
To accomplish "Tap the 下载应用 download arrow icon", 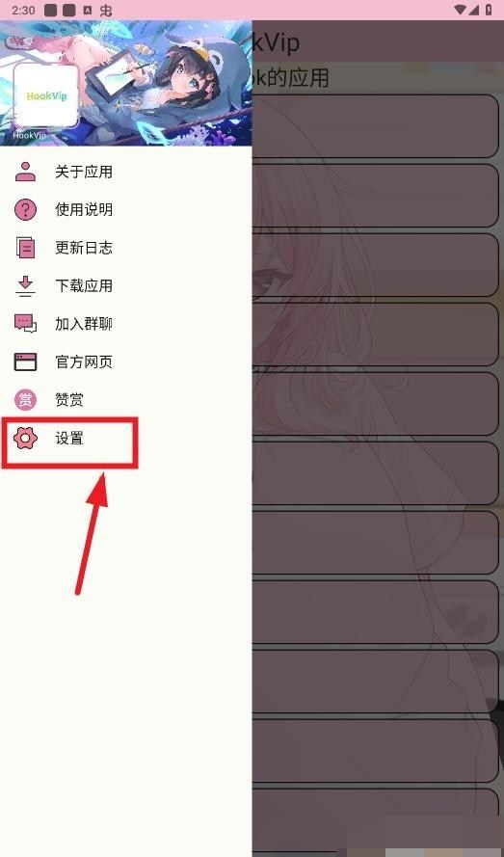I will (25, 286).
